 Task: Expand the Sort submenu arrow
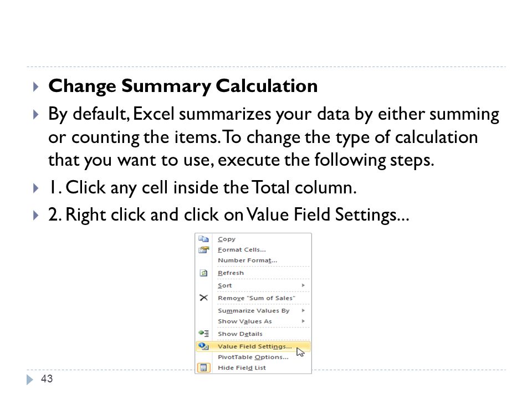303,285
